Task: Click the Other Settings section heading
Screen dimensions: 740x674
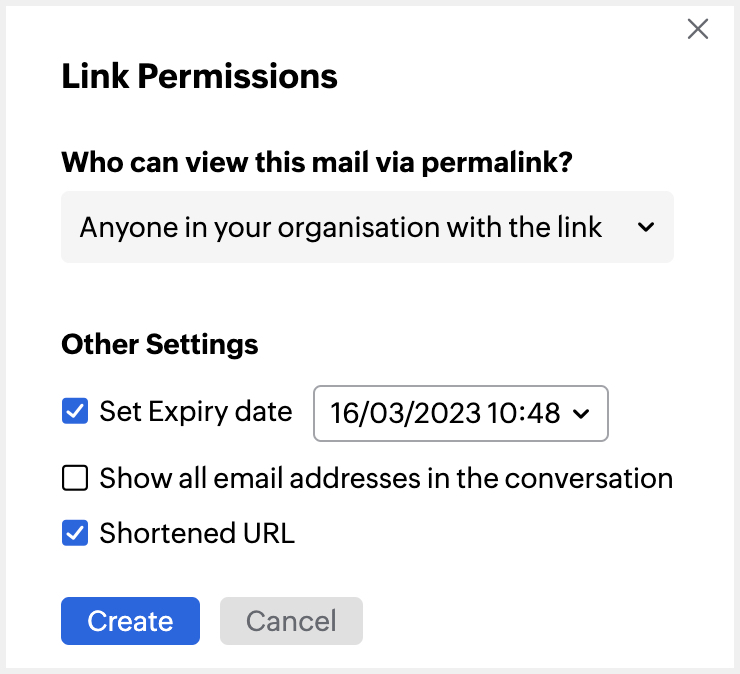Action: click(x=160, y=345)
